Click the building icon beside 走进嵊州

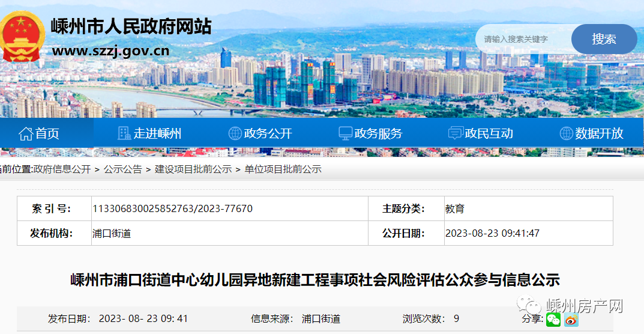[124, 133]
